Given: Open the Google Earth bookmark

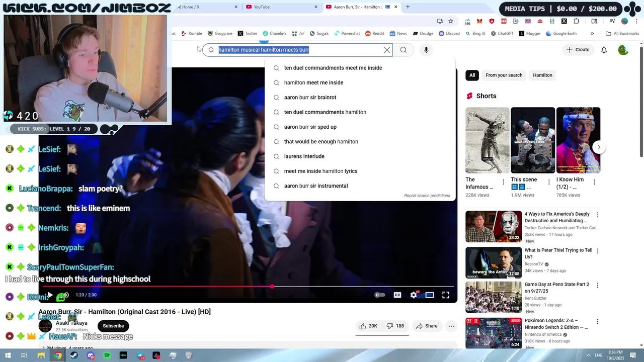Looking at the screenshot, I should (x=561, y=34).
